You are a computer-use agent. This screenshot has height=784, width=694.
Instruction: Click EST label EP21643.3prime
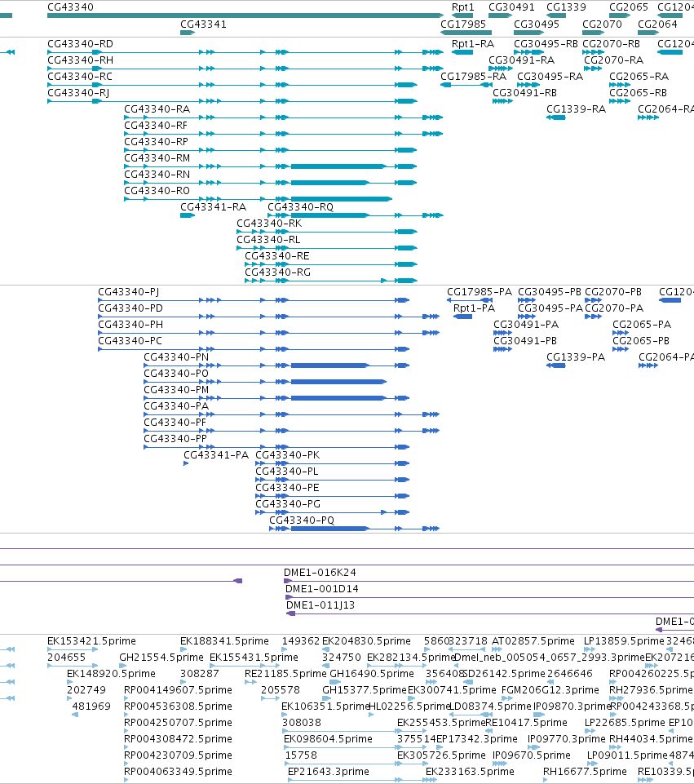pos(329,772)
